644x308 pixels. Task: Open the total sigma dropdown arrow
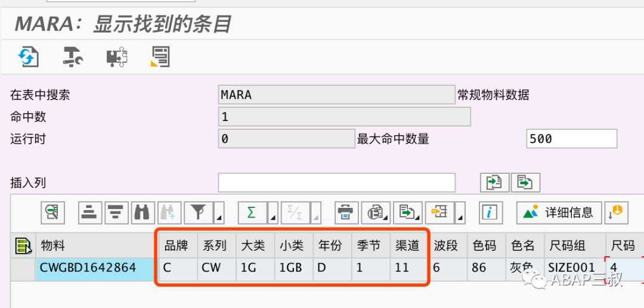click(273, 213)
